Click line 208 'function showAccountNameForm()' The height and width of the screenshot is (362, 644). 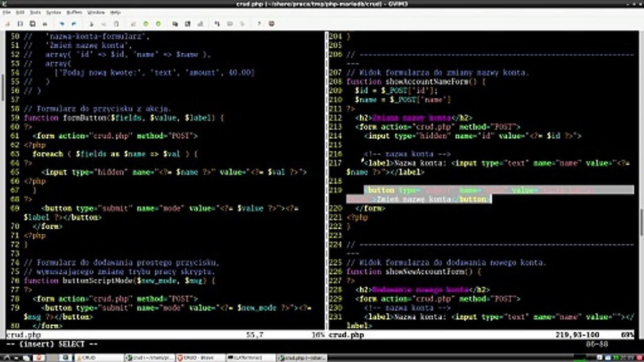coord(416,81)
